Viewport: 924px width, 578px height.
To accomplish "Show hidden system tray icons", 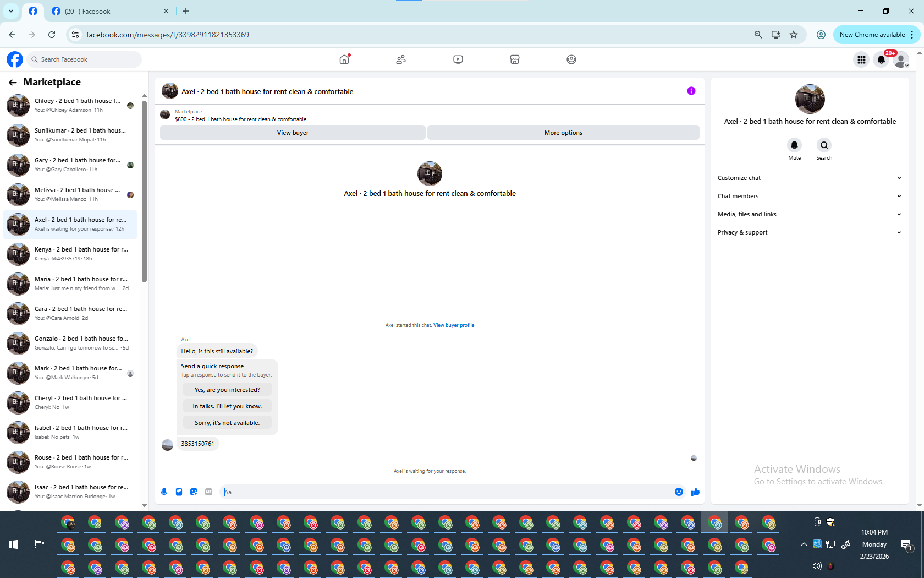I will [804, 544].
